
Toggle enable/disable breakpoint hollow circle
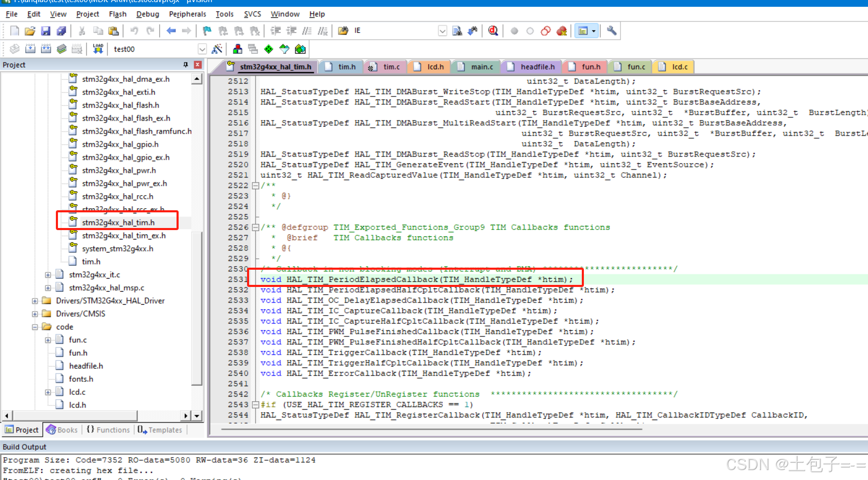pyautogui.click(x=530, y=31)
